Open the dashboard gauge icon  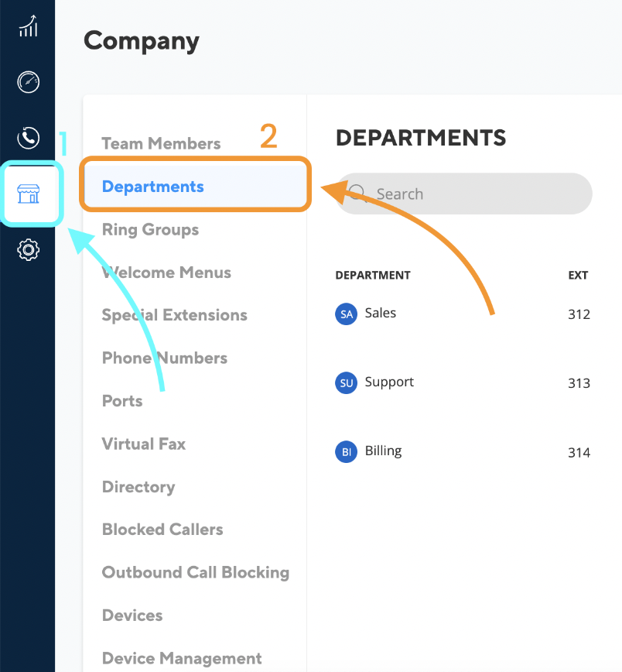click(x=29, y=82)
